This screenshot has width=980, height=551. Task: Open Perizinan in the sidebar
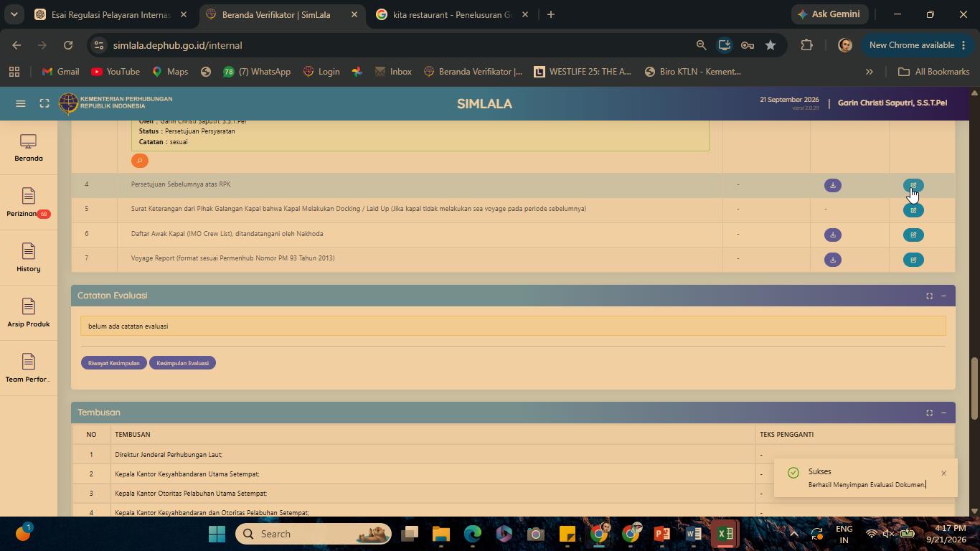coord(29,203)
